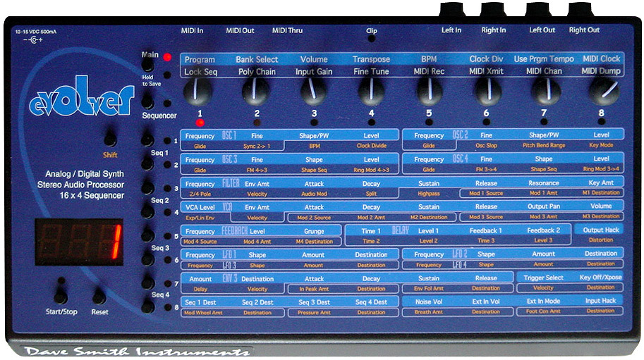Select row 6 button for LFO 1
Viewport: 644px width, 360px height.
tap(147, 259)
